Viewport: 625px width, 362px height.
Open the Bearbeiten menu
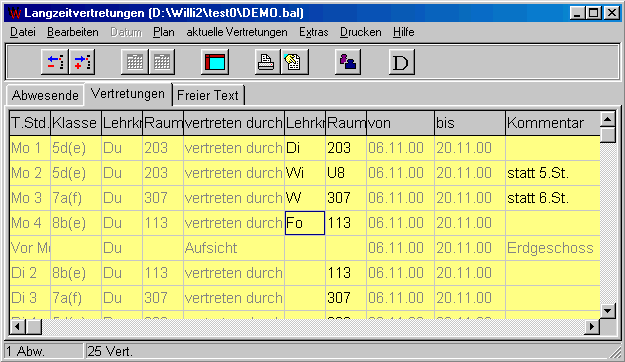[73, 32]
